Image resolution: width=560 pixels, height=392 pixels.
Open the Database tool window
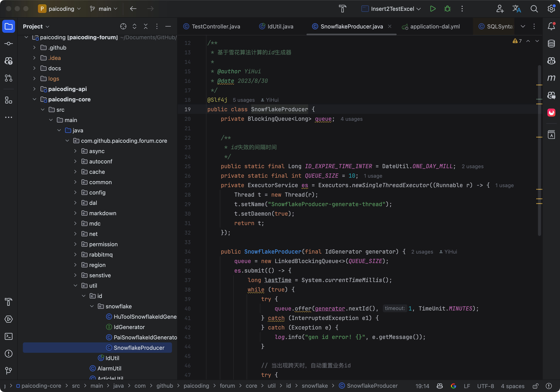click(551, 44)
